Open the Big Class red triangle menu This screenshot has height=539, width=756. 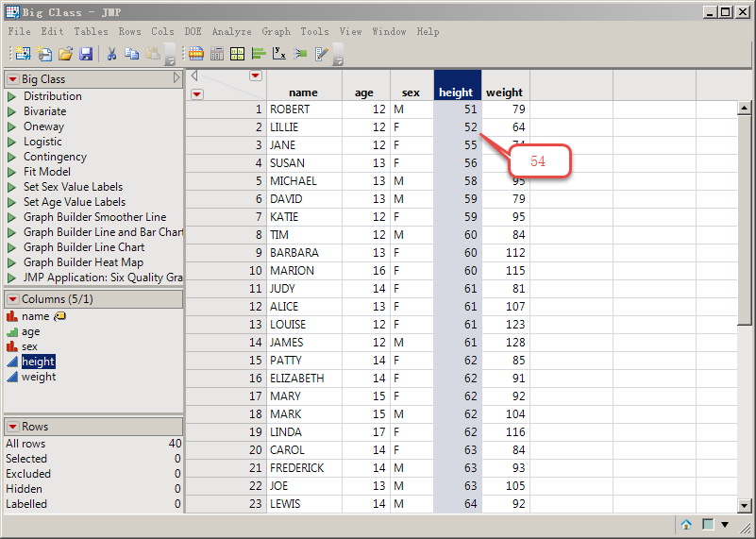[x=13, y=79]
